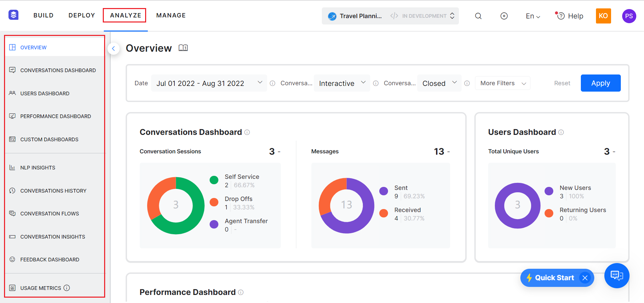Open Usage Metrics in the sidebar
Screen dimensions: 644x303
40,288
